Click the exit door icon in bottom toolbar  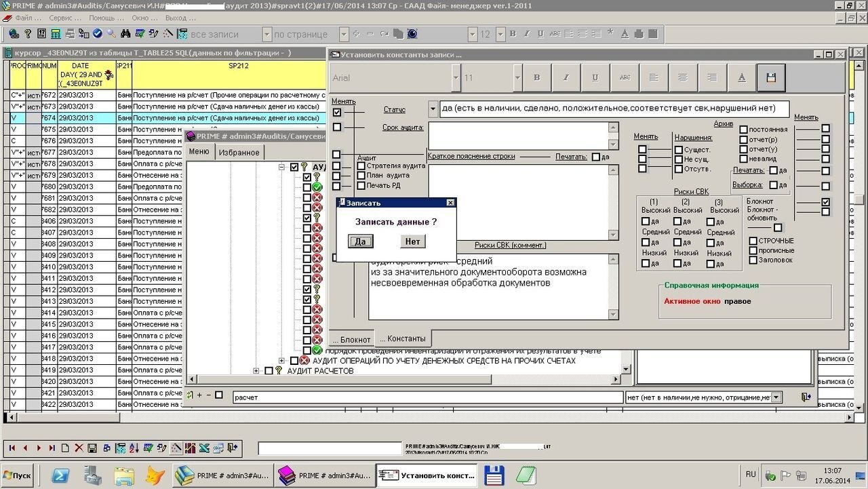point(233,448)
